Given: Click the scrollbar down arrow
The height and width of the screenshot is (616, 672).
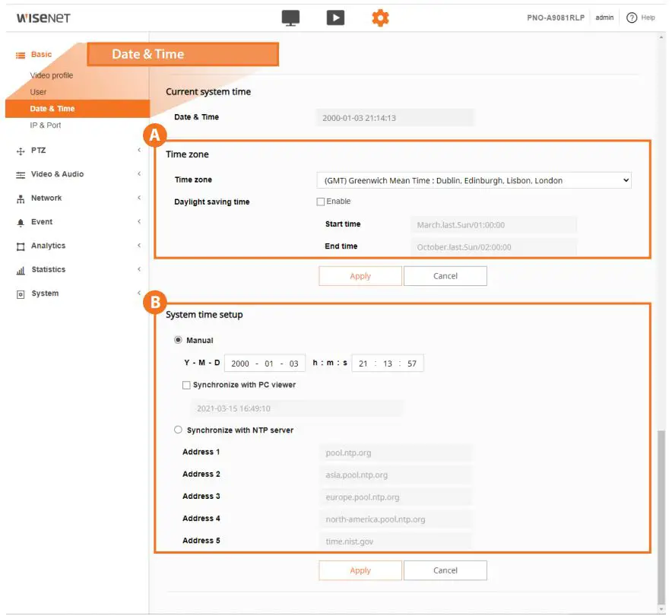Looking at the screenshot, I should pos(661,610).
